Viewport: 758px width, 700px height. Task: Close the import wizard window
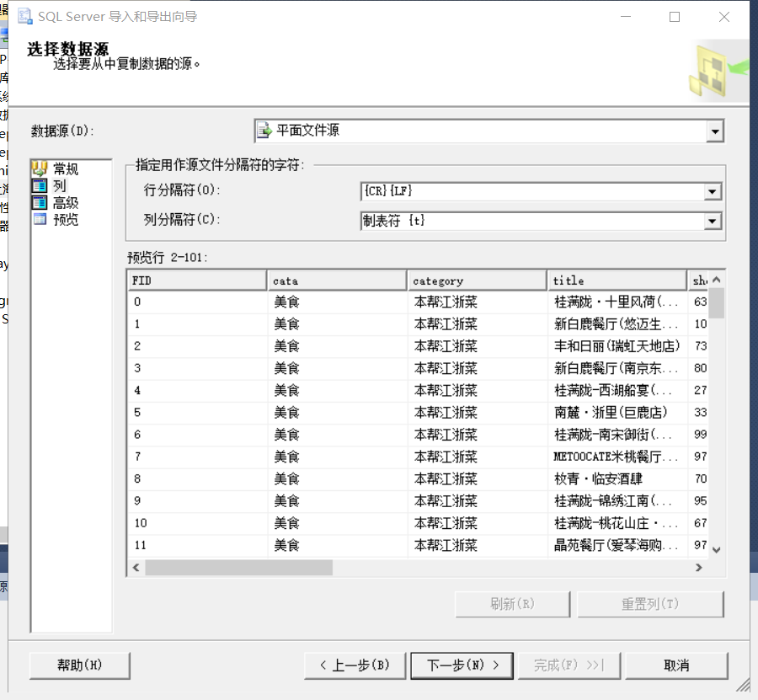point(723,17)
